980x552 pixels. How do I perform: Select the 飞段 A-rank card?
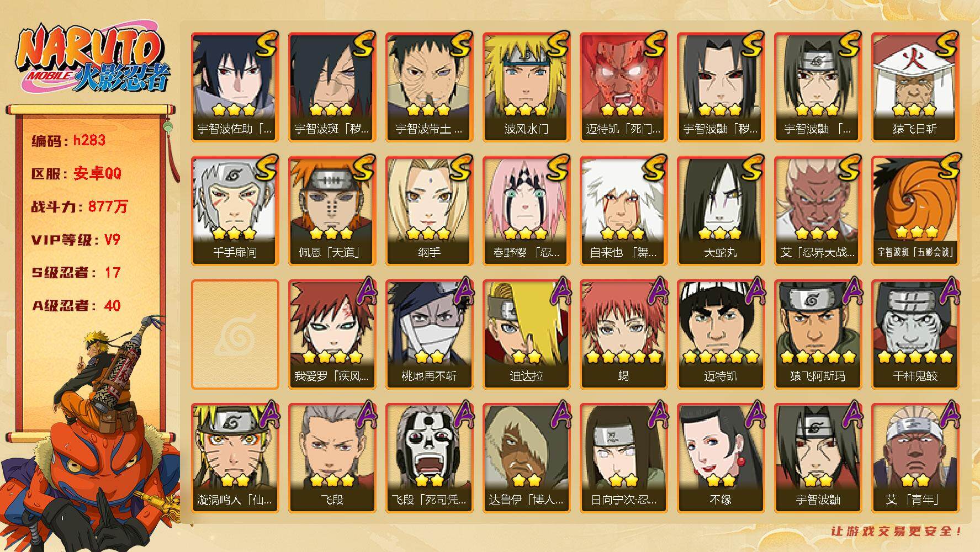pyautogui.click(x=332, y=458)
